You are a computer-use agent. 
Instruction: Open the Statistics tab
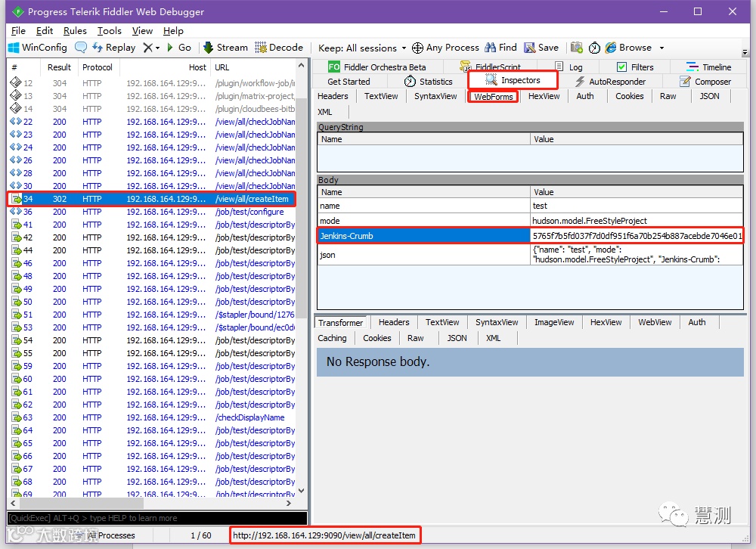[429, 82]
